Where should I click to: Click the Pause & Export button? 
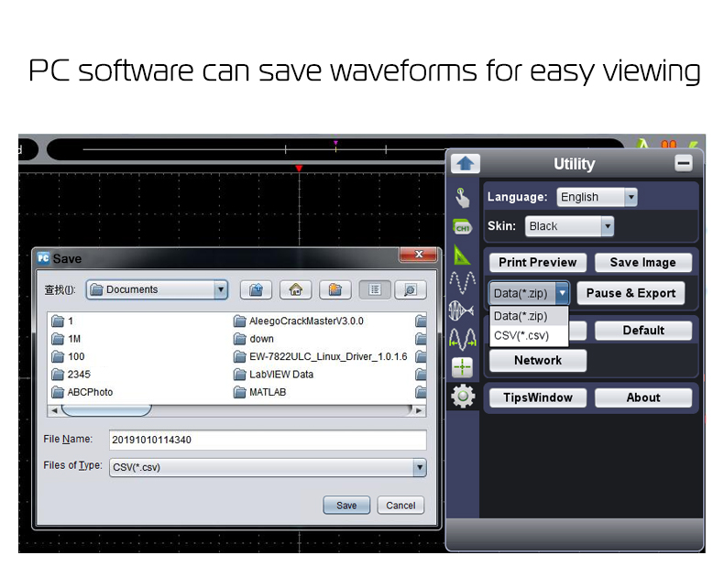pyautogui.click(x=631, y=293)
